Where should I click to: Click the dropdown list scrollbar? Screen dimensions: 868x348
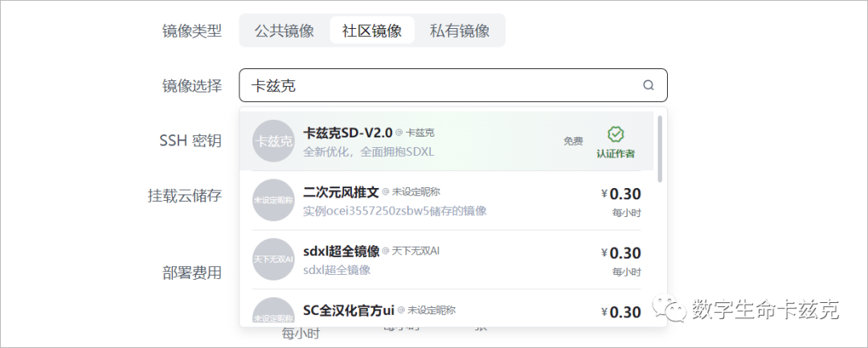point(659,148)
